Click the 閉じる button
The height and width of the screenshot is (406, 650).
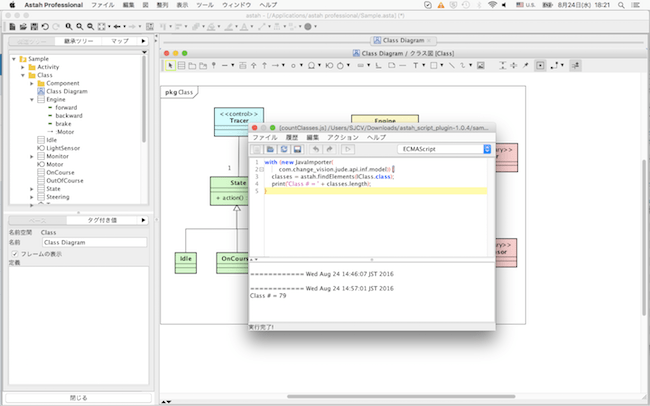pos(77,397)
